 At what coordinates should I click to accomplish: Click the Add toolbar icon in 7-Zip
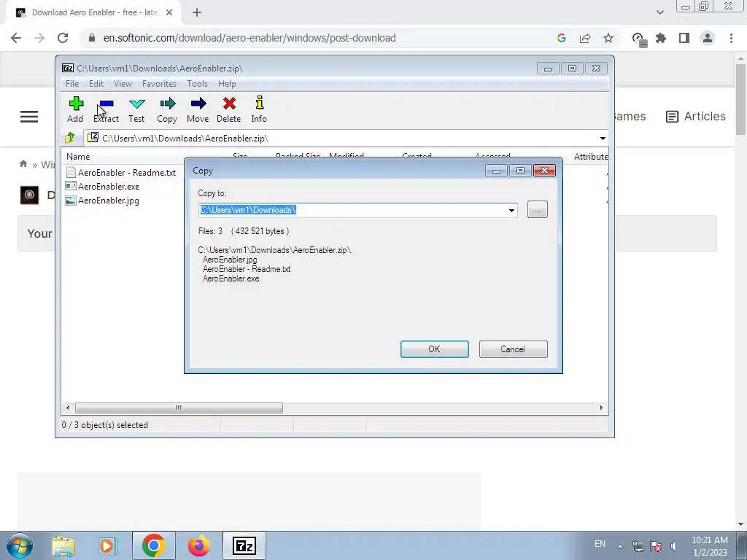75,109
